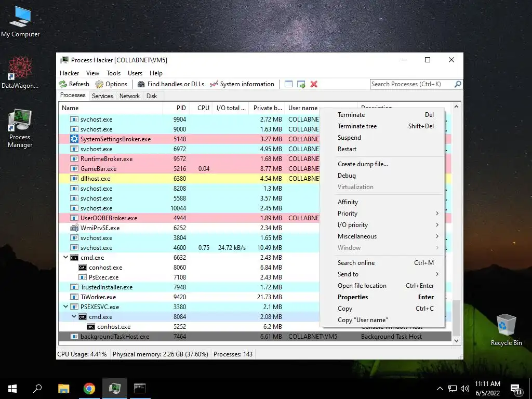Open the Recycle Bin desktop icon

tap(506, 330)
